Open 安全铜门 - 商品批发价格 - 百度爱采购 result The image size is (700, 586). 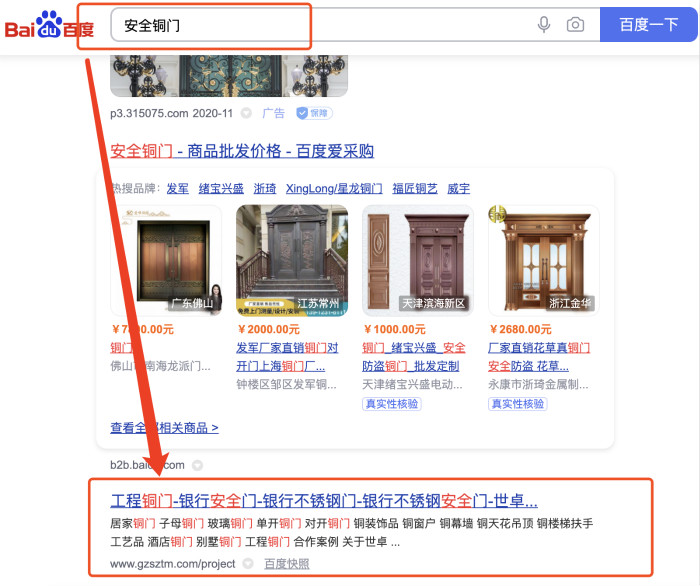[242, 151]
